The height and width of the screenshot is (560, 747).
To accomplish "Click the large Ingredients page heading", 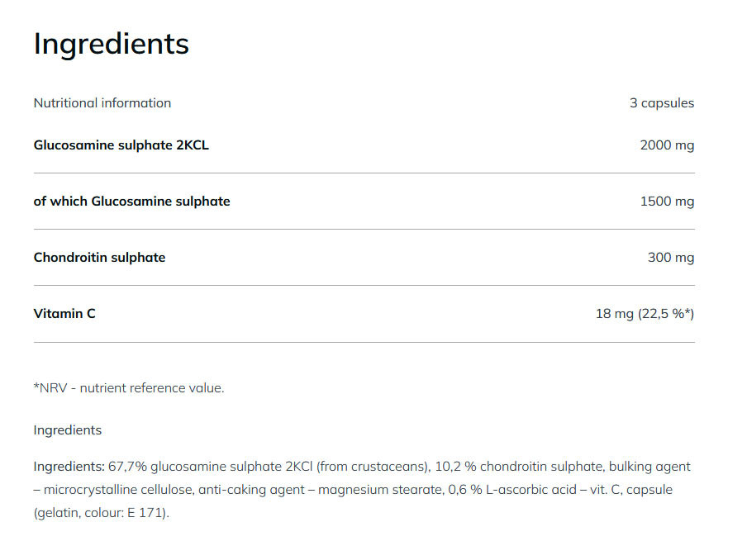I will point(111,44).
